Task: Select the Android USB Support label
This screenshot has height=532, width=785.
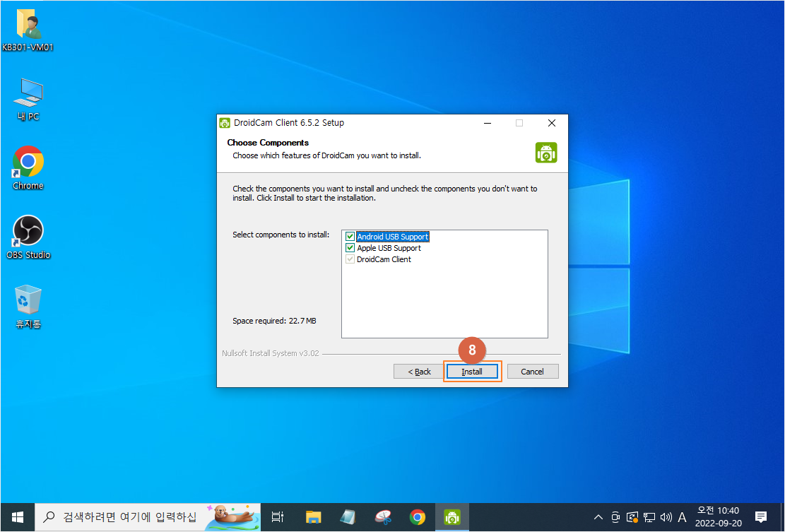Action: tap(393, 237)
